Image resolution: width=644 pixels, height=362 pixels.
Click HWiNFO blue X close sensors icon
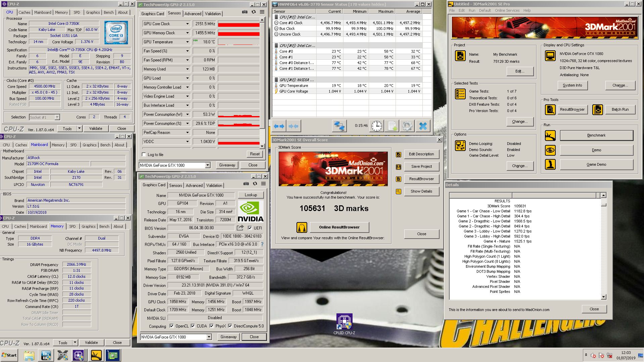423,126
